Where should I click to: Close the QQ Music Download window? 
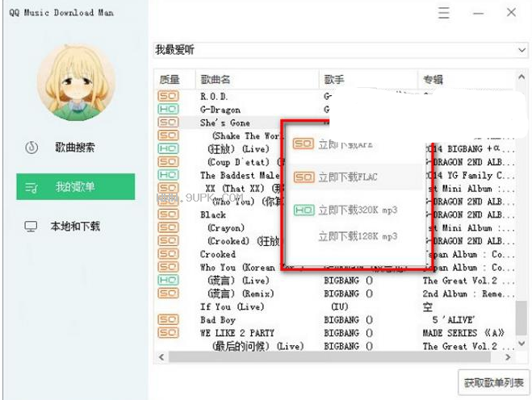click(511, 13)
